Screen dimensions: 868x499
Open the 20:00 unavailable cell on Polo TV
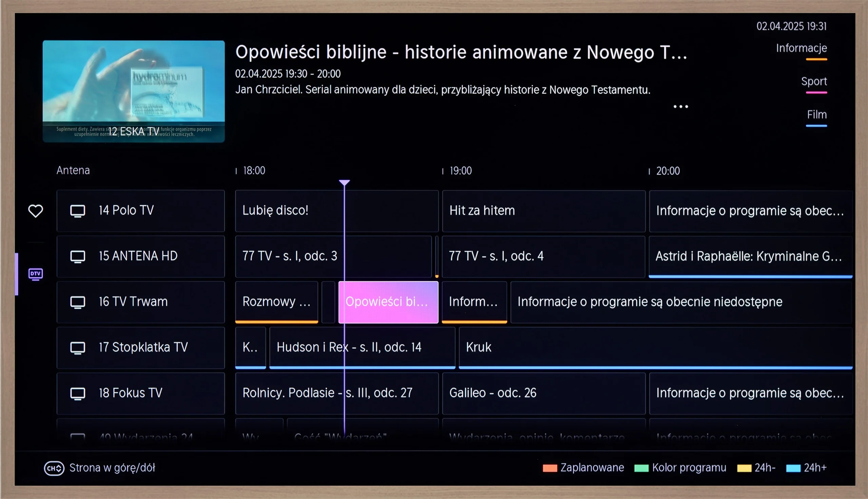tap(751, 211)
